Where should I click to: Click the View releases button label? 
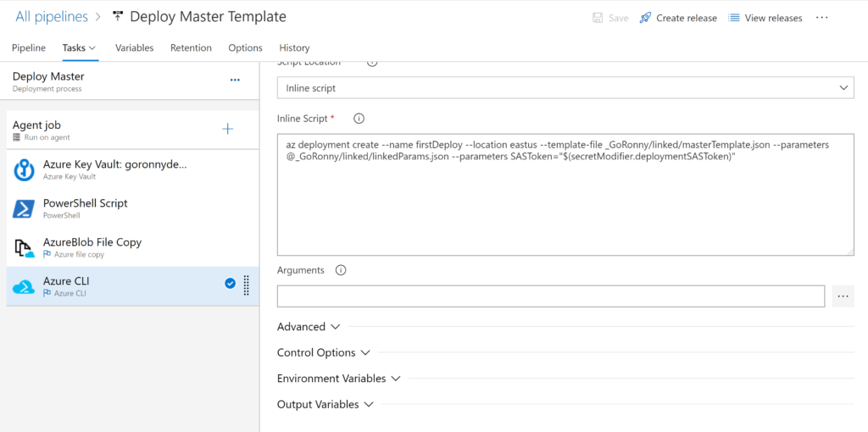click(x=773, y=19)
